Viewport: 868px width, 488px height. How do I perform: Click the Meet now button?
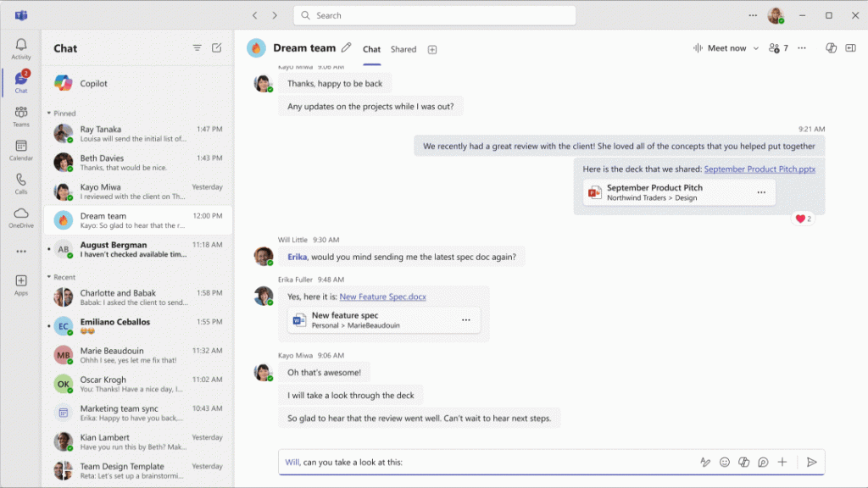tap(720, 48)
